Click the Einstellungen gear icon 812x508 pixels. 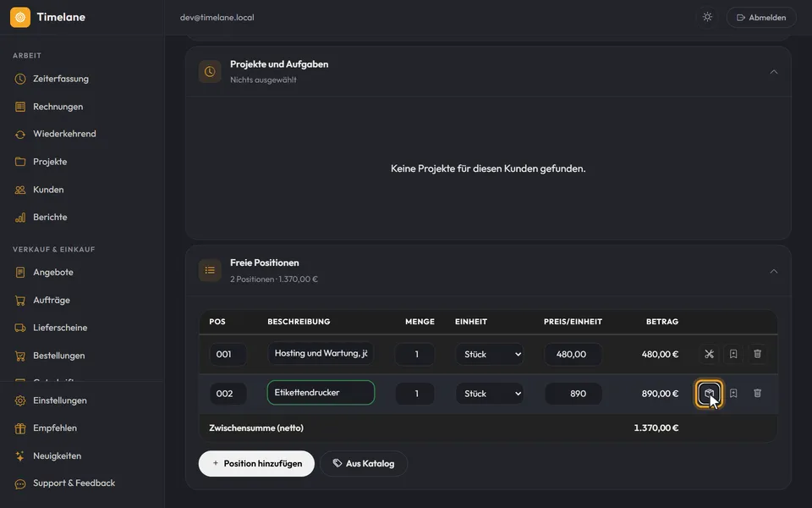tap(20, 400)
